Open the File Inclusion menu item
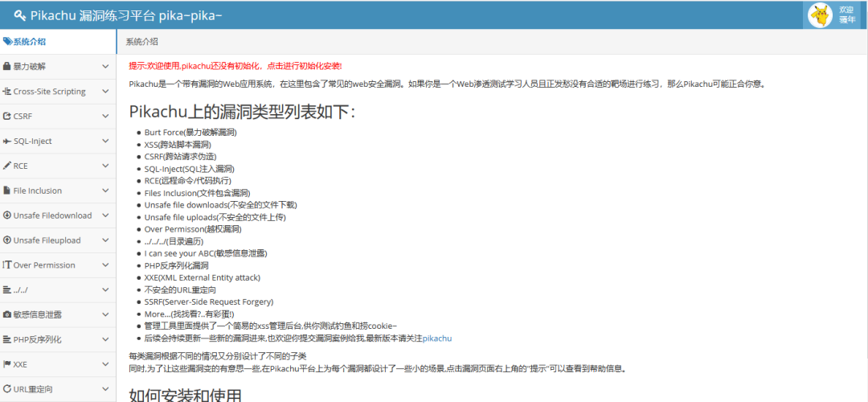 (x=58, y=191)
